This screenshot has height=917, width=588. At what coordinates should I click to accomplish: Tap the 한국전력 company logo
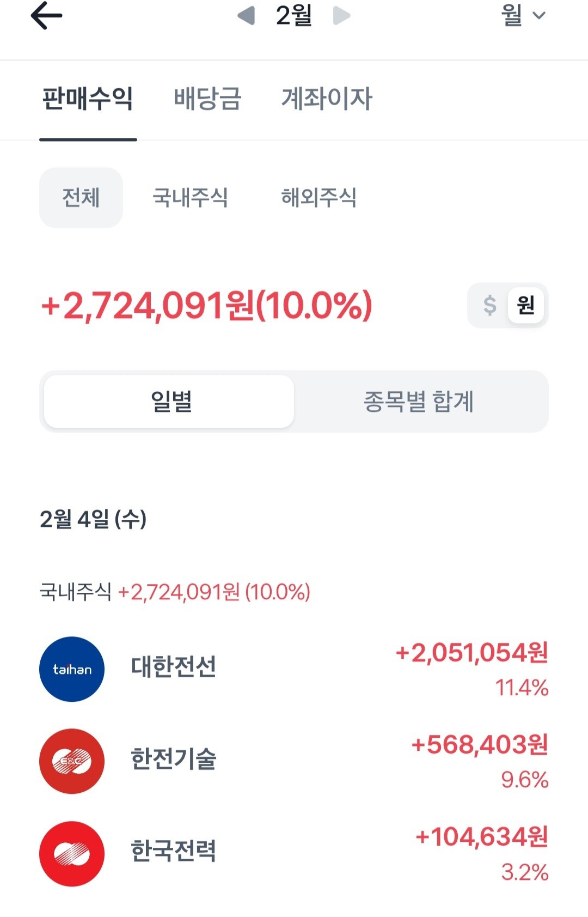pyautogui.click(x=72, y=853)
